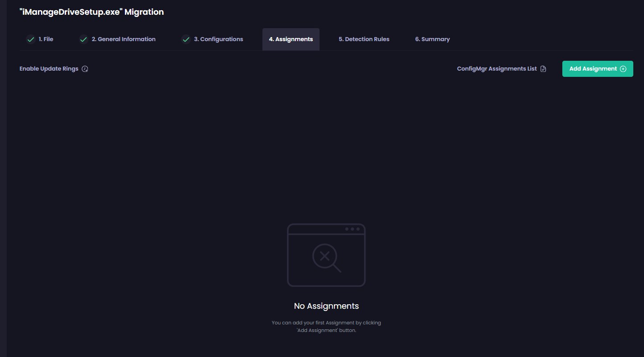Viewport: 644px width, 357px height.
Task: Click the No Assignments heading text
Action: [326, 306]
